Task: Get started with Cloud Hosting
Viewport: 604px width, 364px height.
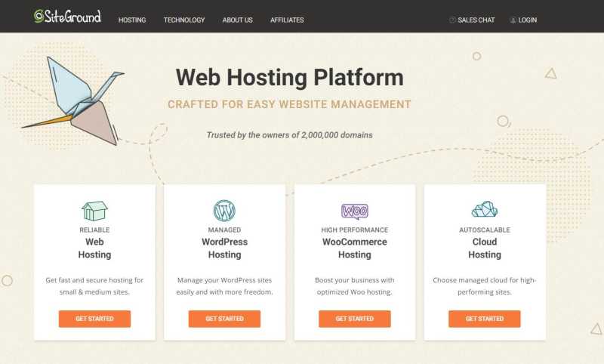Action: click(485, 319)
